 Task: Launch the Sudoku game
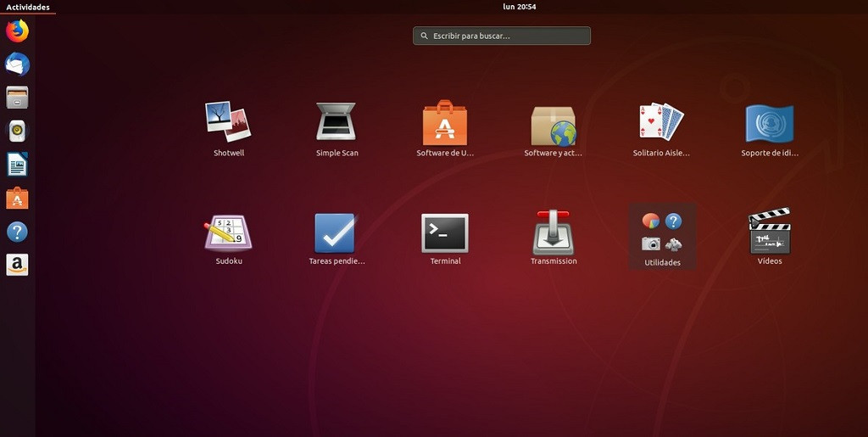(228, 232)
